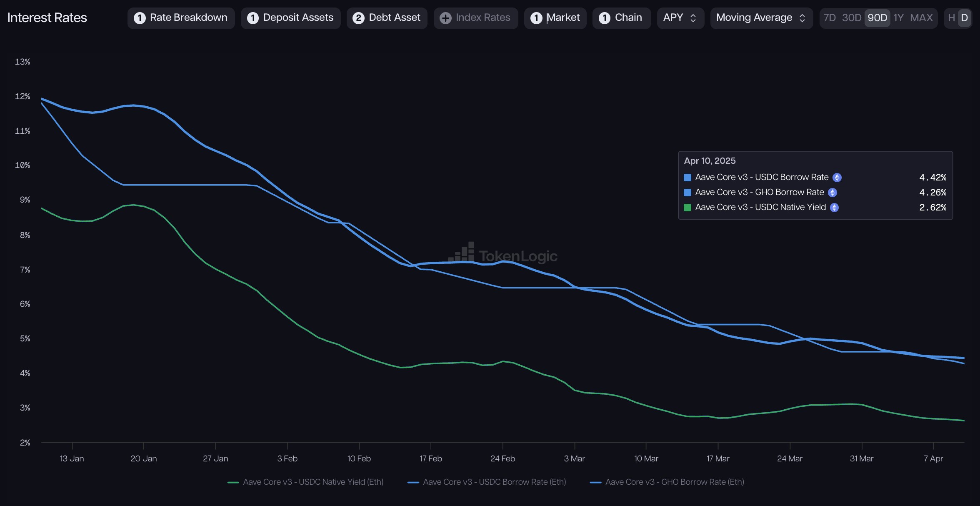Open the Chain filter dropdown
This screenshot has width=980, height=506.
point(621,18)
